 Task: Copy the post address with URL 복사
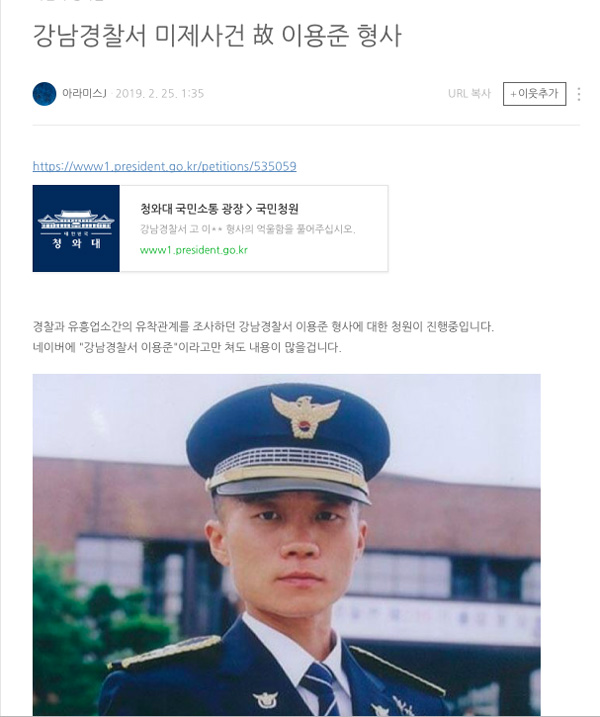coord(469,94)
